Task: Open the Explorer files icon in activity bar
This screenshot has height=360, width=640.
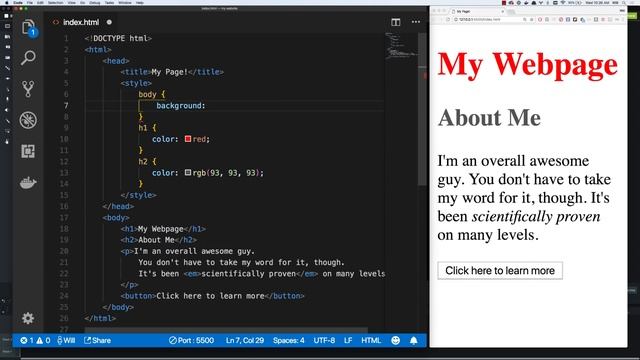Action: [28, 27]
